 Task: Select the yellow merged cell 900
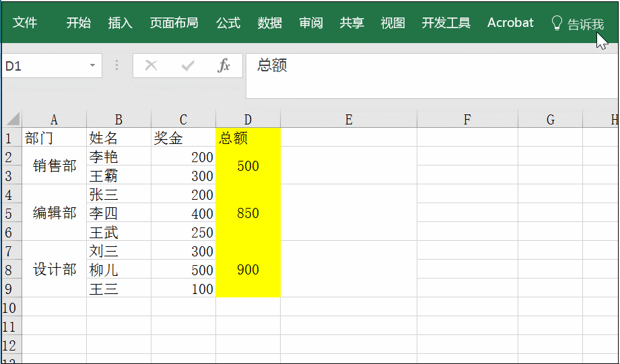[248, 270]
